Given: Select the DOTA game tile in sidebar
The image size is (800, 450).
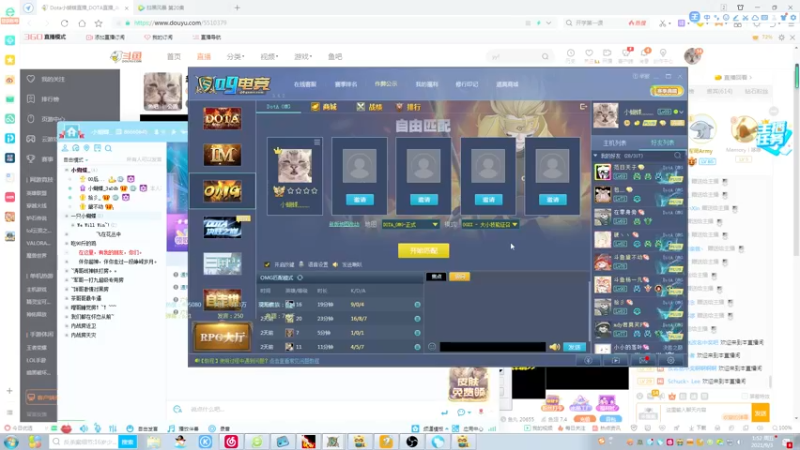Looking at the screenshot, I should point(222,118).
